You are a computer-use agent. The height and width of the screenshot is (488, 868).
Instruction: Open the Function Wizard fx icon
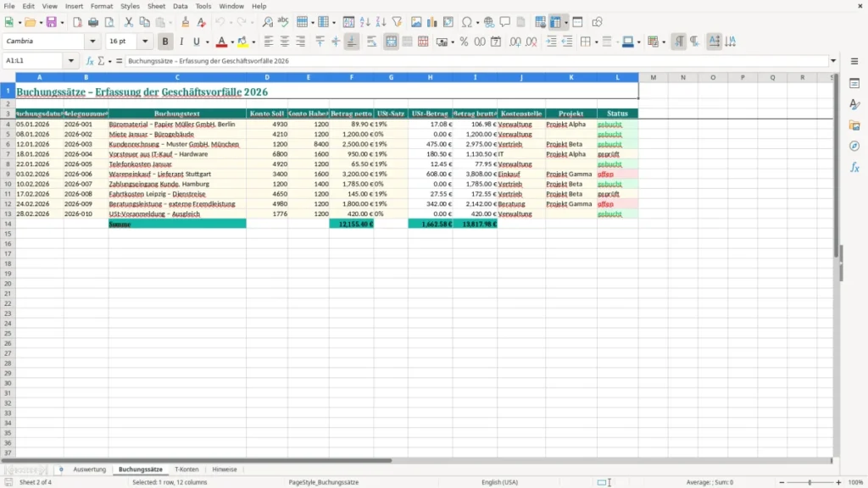(x=90, y=61)
